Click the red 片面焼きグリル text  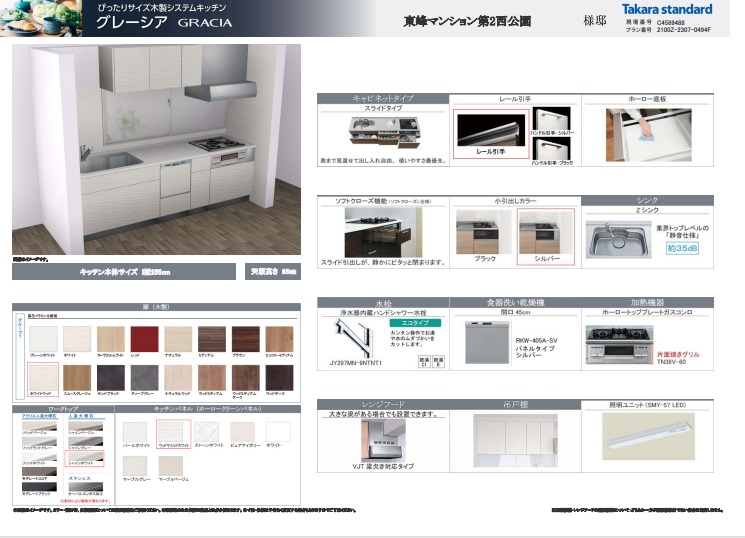[678, 354]
